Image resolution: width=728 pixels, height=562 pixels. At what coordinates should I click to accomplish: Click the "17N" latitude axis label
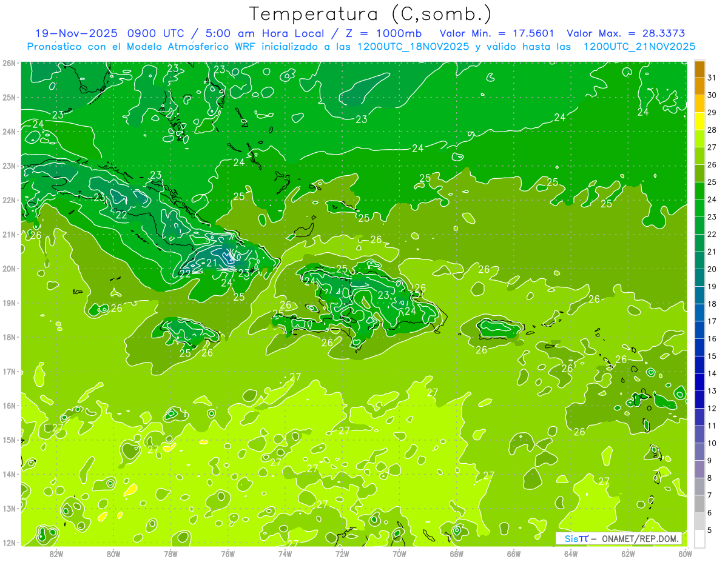coord(9,372)
